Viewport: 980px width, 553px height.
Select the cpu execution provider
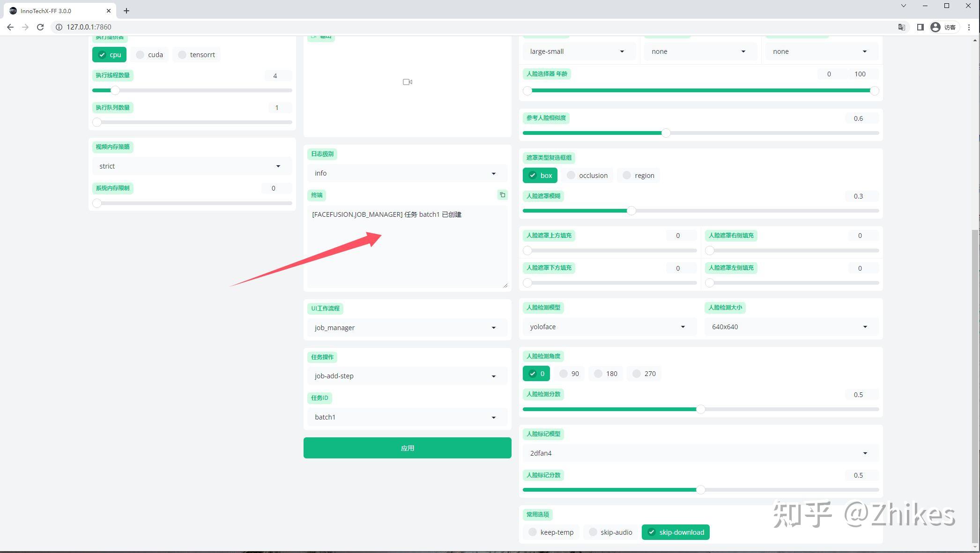coord(109,55)
